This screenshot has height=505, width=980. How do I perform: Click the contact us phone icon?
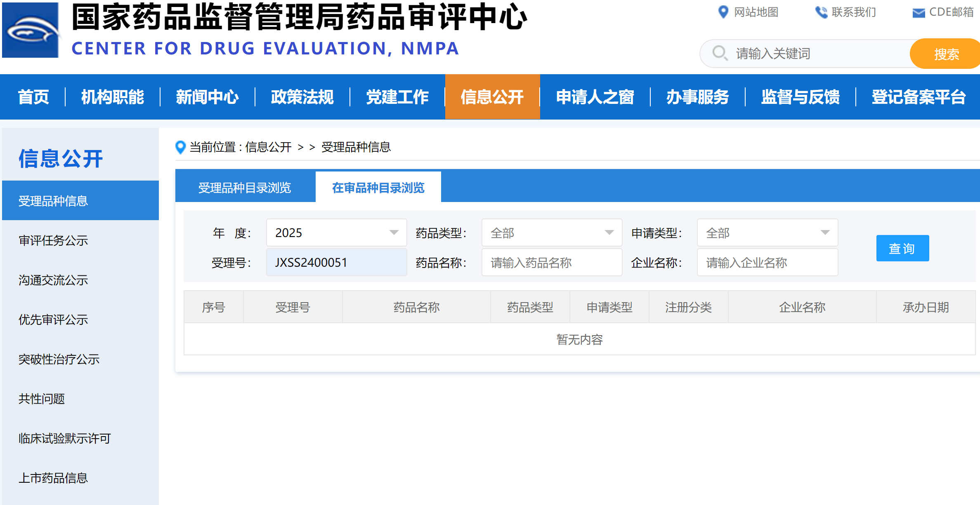coord(821,12)
